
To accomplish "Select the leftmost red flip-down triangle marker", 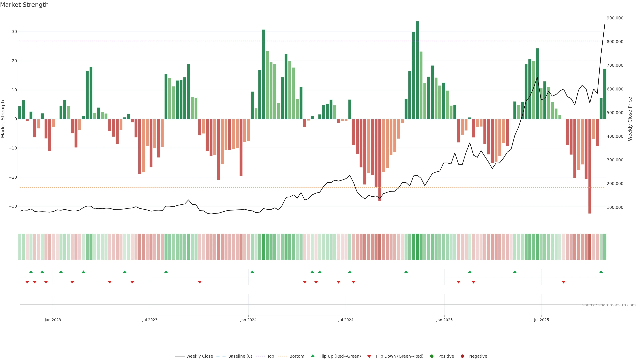I will [x=27, y=282].
